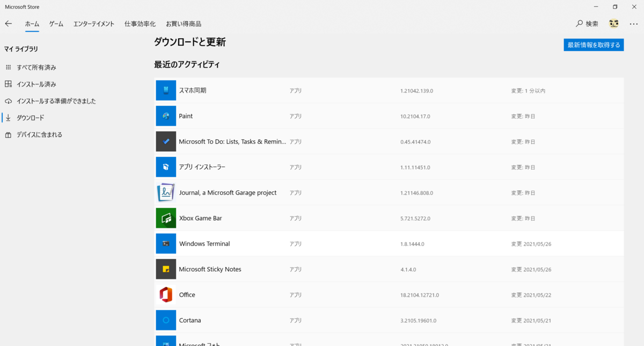Click version 1.21146.808.0 text
This screenshot has width=644, height=346.
coord(416,193)
